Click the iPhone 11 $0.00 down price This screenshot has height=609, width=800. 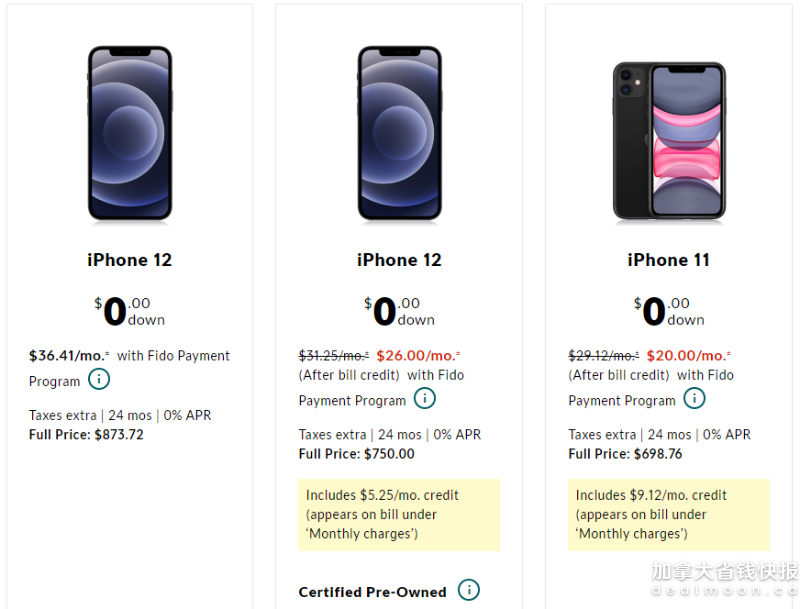click(669, 311)
